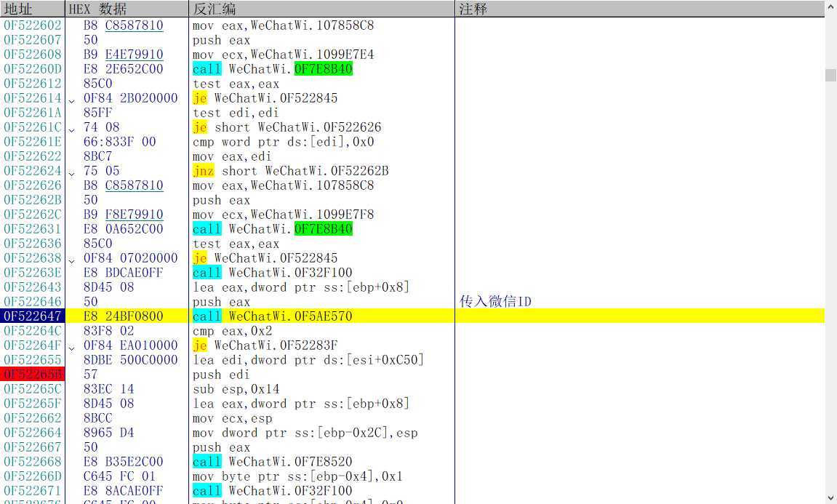
Task: Select address 0F52261A
Action: (x=33, y=113)
